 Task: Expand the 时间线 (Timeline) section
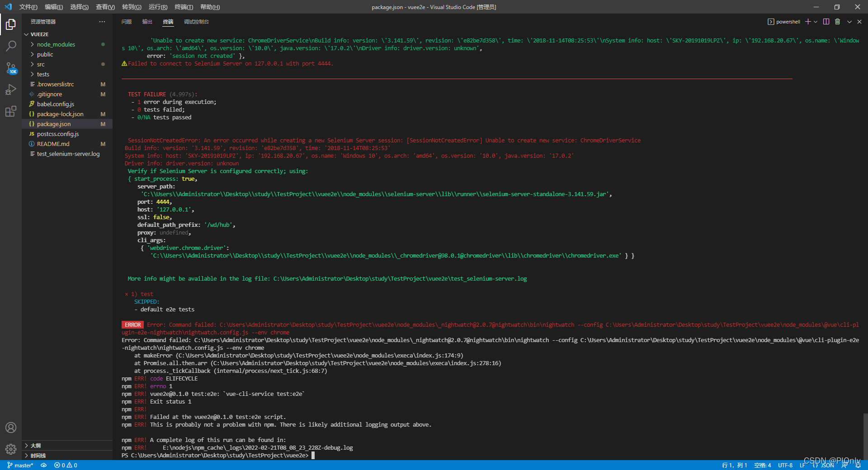click(67, 456)
